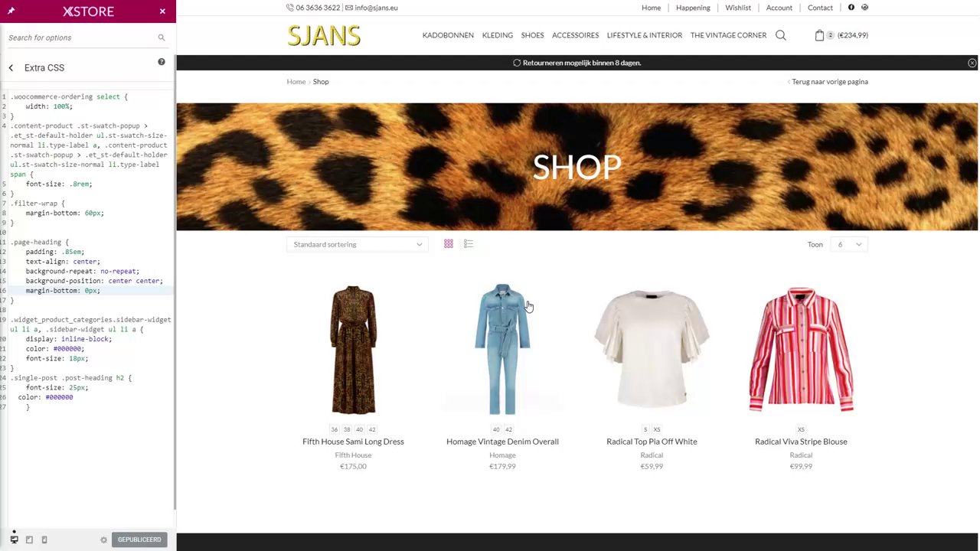Open The Vintage Corner menu
This screenshot has height=551, width=980.
(728, 35)
